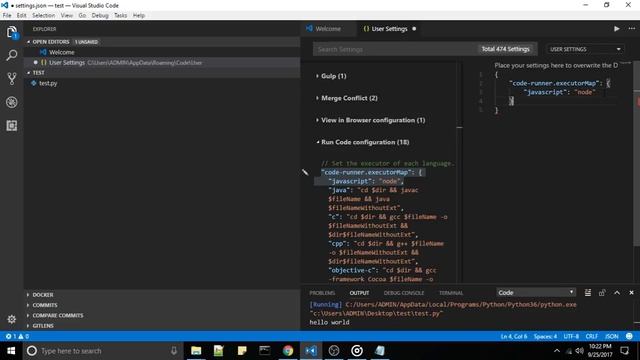Viewport: 640px width, 360px height.
Task: Switch to the TERMINAL panel tab
Action: tap(451, 293)
